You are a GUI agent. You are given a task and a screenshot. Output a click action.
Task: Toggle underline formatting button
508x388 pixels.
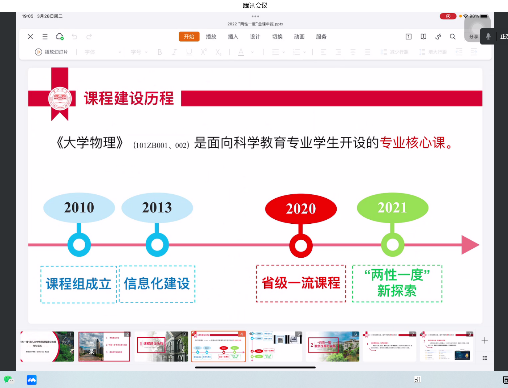tap(189, 52)
